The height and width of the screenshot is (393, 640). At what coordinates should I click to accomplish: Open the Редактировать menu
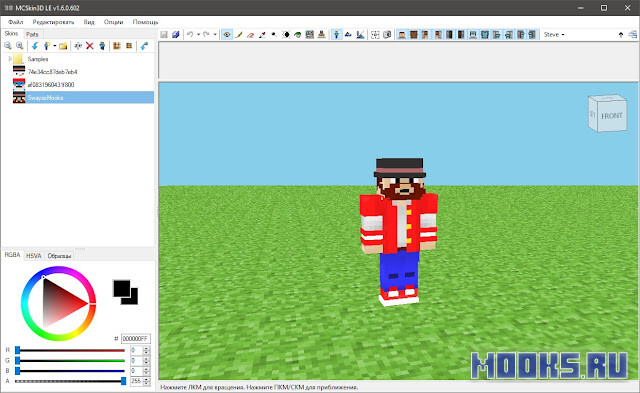point(53,22)
